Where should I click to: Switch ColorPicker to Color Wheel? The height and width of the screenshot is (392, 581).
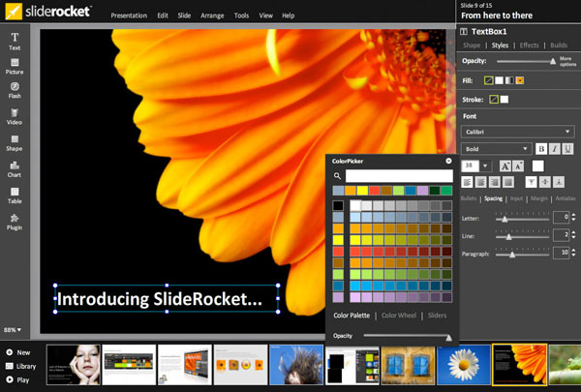click(x=399, y=316)
